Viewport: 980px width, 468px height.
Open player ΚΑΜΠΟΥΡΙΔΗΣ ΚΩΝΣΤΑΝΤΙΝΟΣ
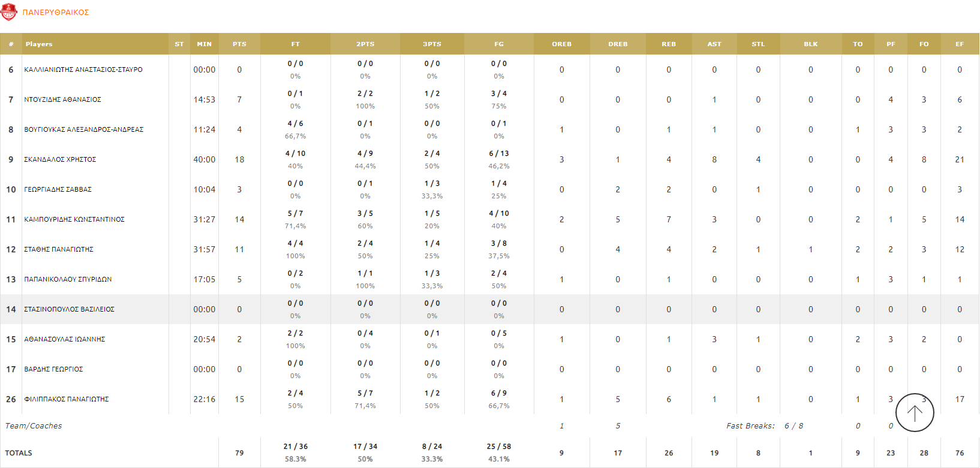coord(74,219)
